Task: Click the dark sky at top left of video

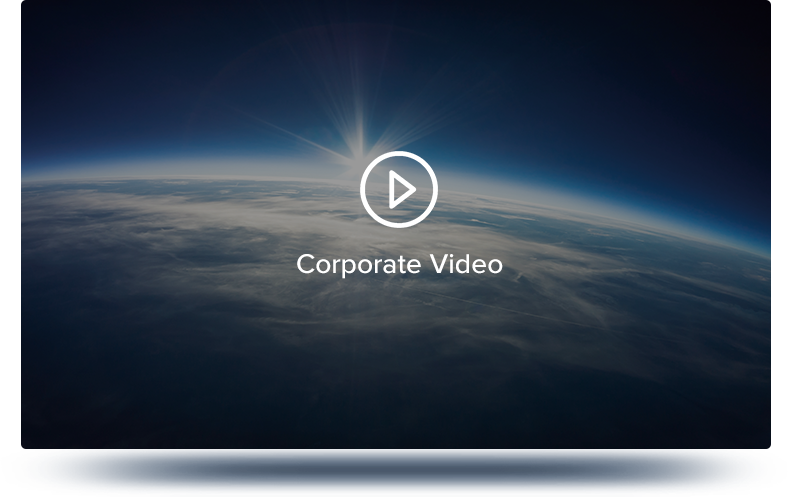Action: click(100, 50)
